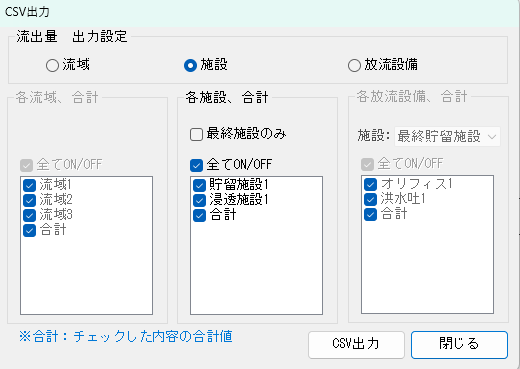Click the CSV出力 button
This screenshot has height=369, width=520.
(356, 345)
